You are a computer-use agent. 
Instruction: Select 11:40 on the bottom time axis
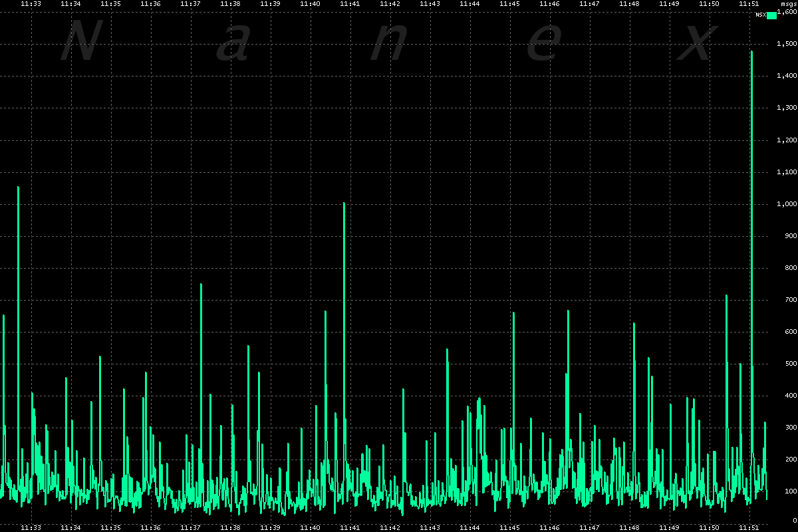[x=310, y=527]
